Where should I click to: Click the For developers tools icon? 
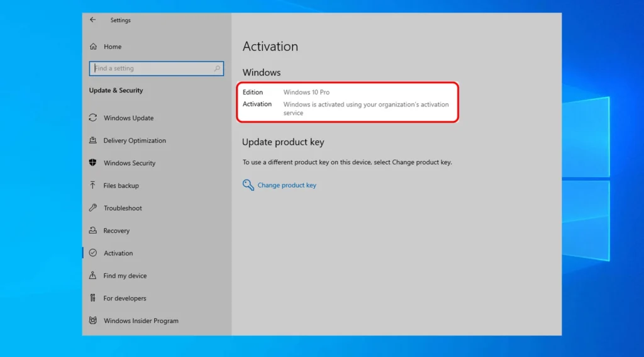[93, 298]
